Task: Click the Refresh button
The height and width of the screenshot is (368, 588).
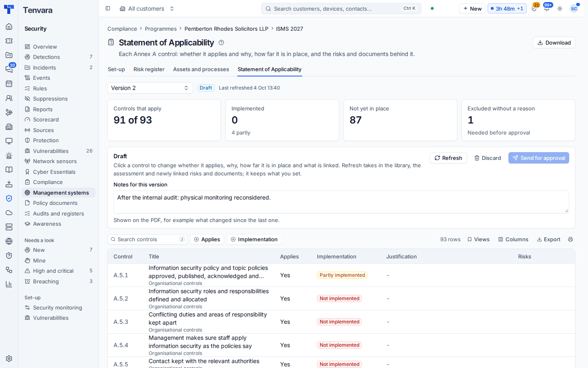Action: 448,158
